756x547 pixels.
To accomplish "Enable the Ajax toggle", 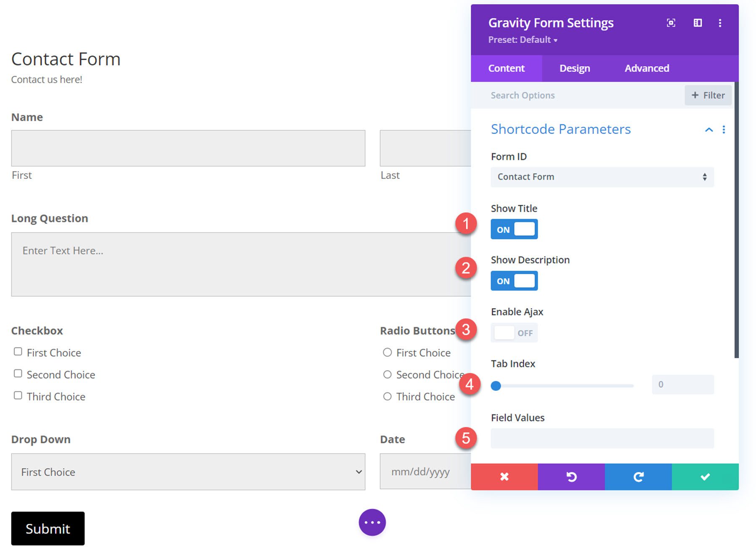I will 514,332.
